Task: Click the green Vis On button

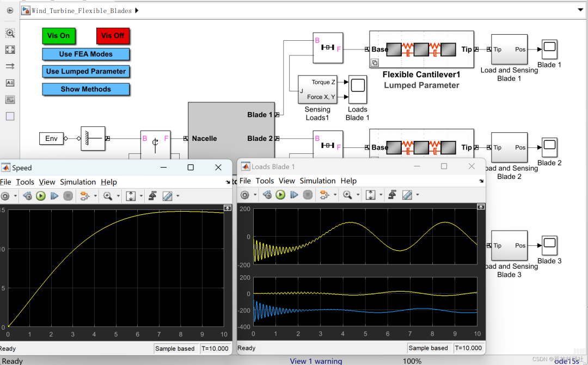Action: pyautogui.click(x=58, y=36)
